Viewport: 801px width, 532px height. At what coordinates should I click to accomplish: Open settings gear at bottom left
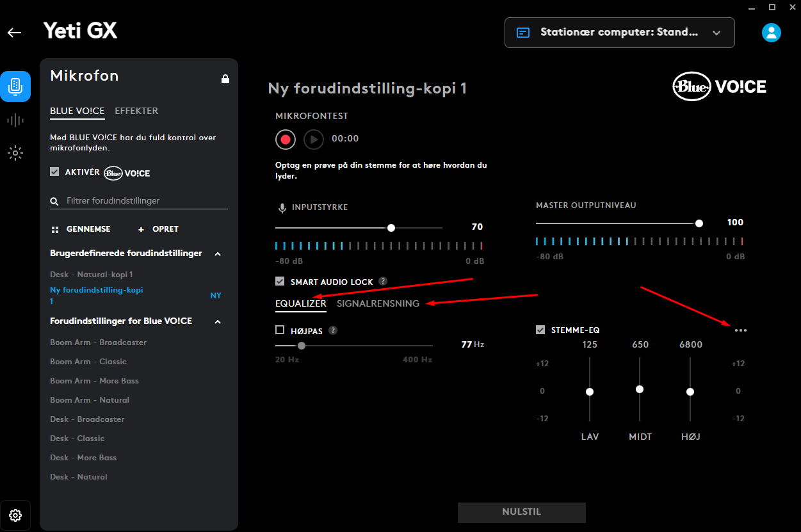point(15,515)
